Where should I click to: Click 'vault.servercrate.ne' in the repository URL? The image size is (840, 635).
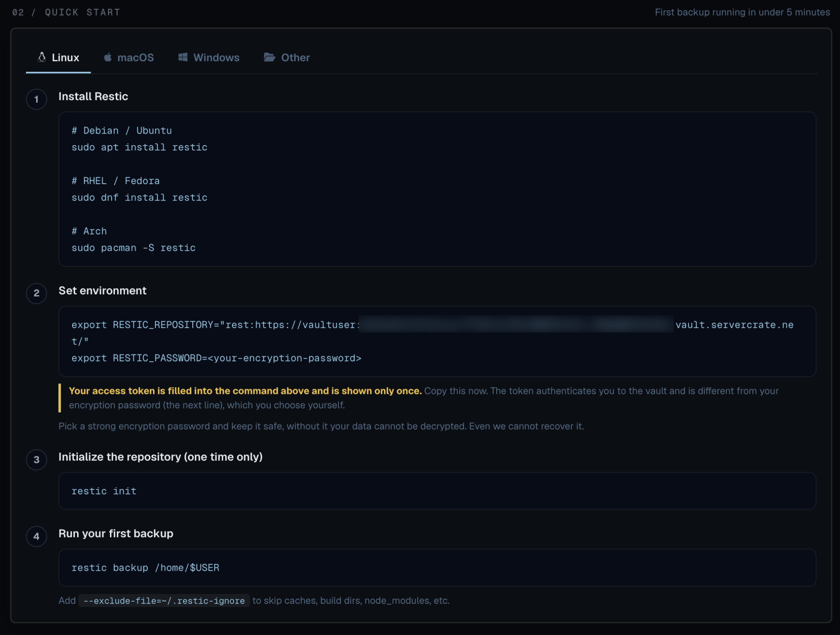pos(734,325)
